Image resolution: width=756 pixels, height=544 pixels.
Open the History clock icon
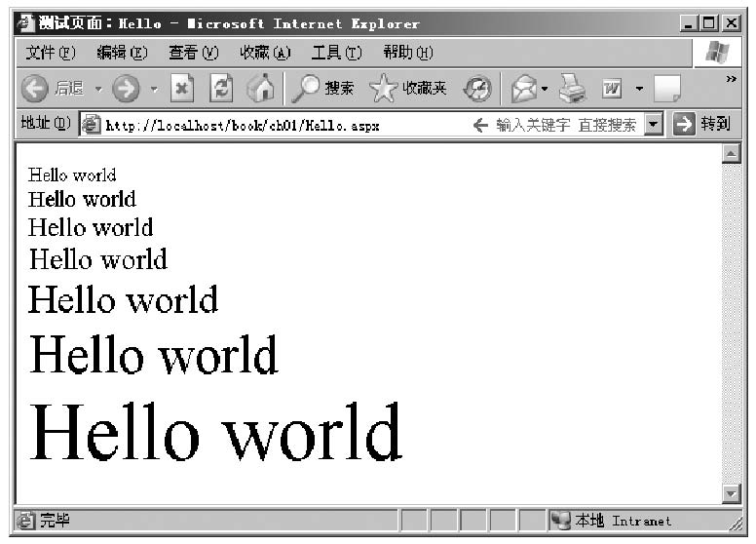click(477, 89)
